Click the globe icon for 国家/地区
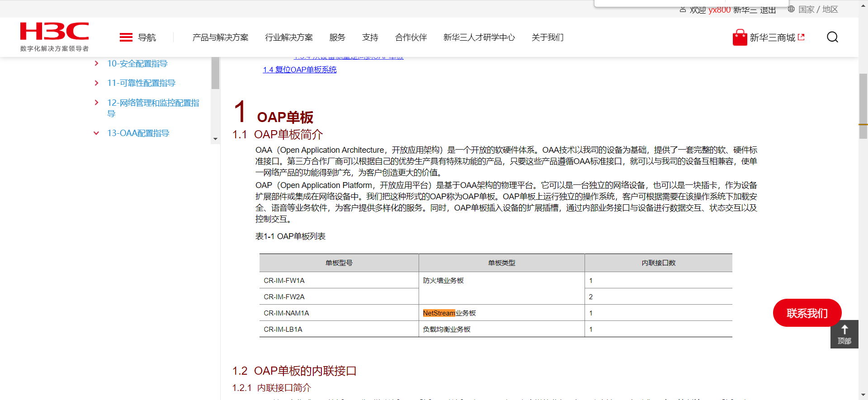 [x=791, y=9]
